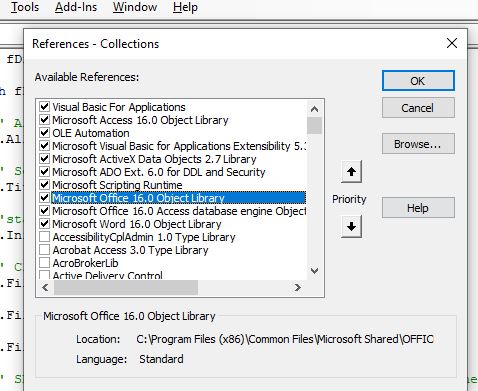Close the References dialog with X
478x391 pixels.
pyautogui.click(x=452, y=43)
